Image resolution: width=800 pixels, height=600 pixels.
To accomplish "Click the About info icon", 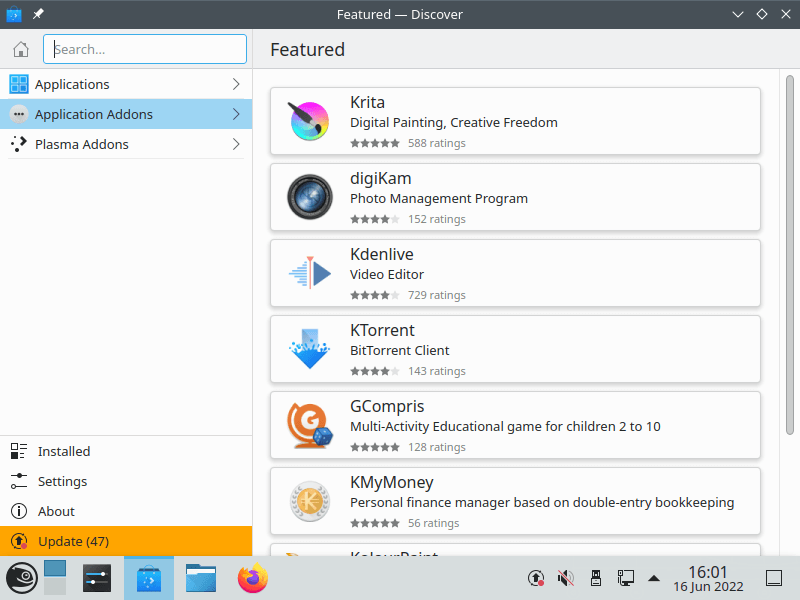I will click(x=19, y=511).
